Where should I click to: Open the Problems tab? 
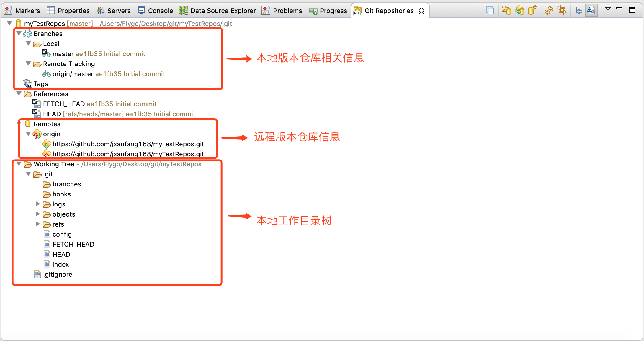tap(282, 11)
